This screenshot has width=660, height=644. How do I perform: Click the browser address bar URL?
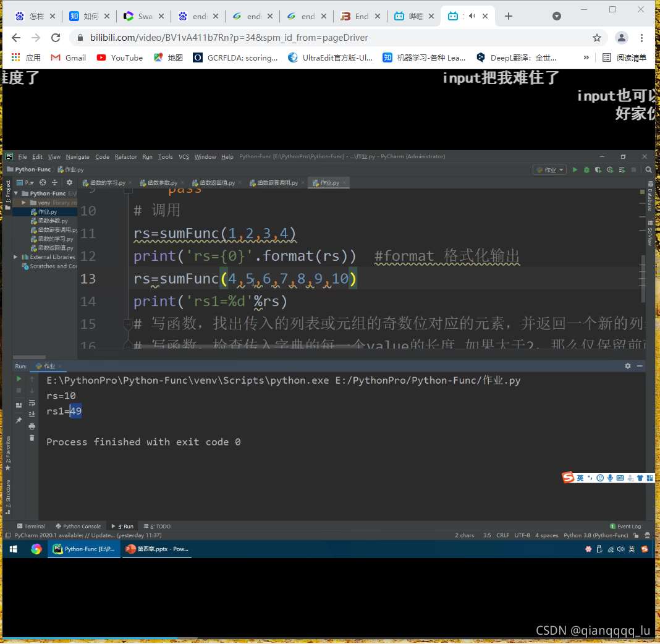click(x=229, y=38)
